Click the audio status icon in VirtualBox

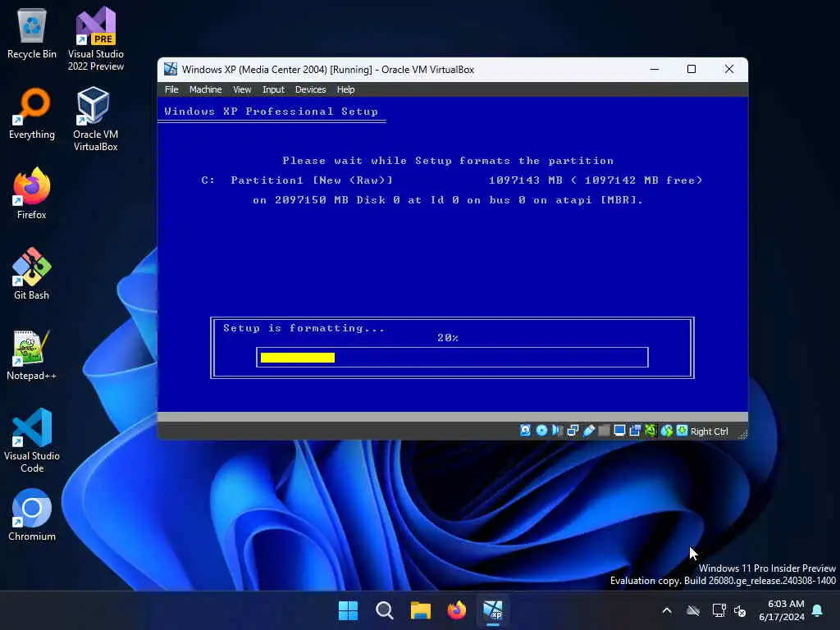pos(557,431)
